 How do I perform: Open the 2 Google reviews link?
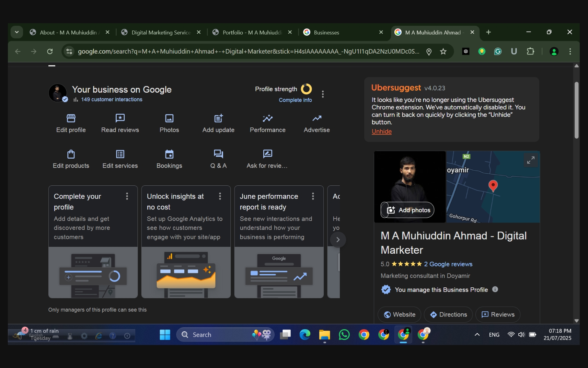[x=448, y=264]
